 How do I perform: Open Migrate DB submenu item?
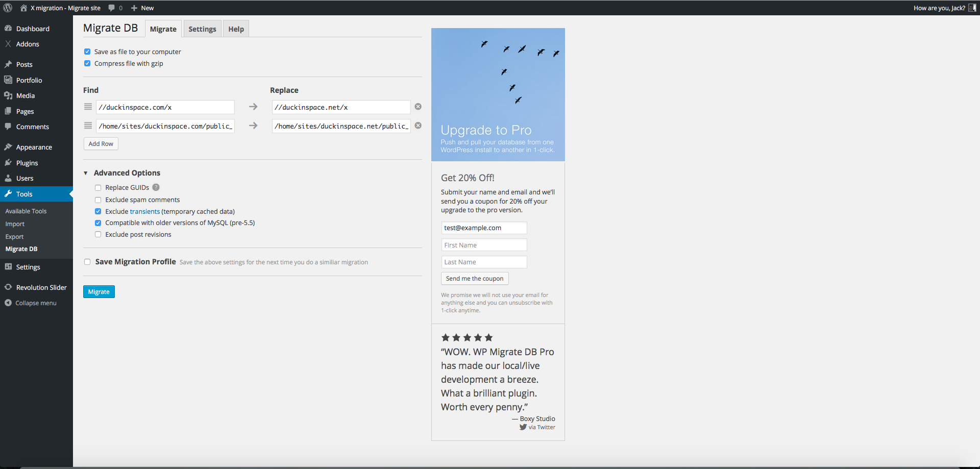pos(21,249)
